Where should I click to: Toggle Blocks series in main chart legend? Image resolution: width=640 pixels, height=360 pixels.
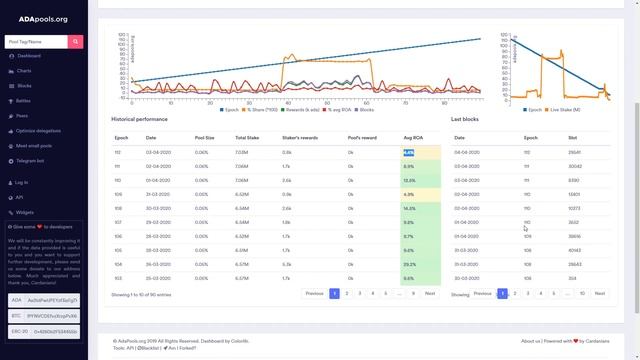[364, 110]
